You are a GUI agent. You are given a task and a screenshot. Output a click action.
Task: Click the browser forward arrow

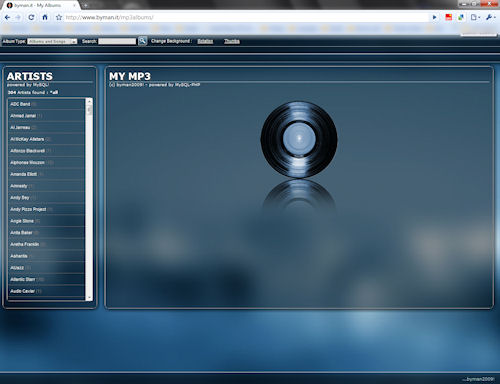point(18,17)
